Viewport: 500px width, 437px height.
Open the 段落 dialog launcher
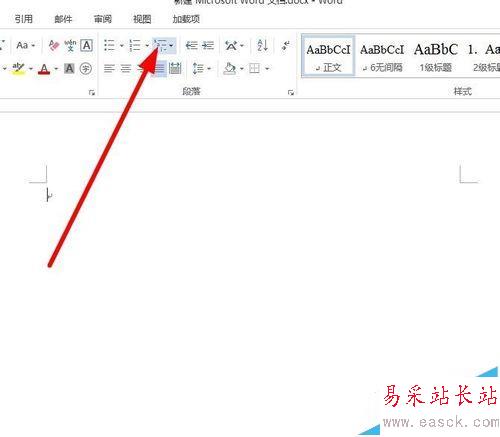(x=291, y=92)
